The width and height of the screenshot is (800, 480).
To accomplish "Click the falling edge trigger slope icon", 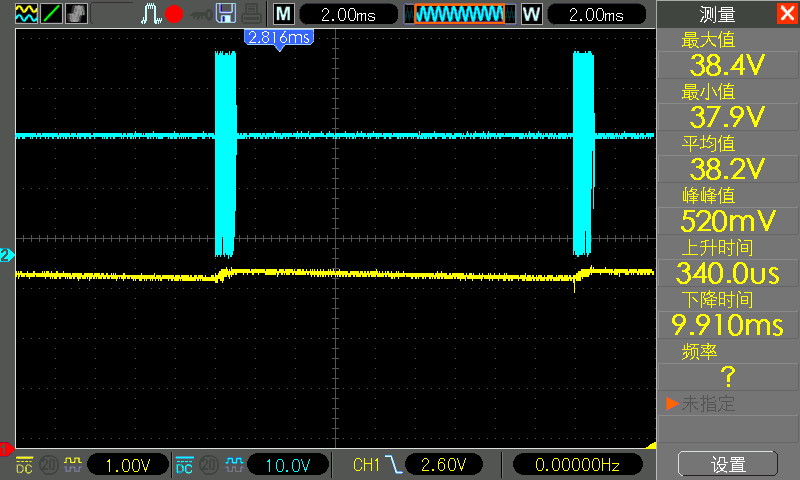I will 393,465.
